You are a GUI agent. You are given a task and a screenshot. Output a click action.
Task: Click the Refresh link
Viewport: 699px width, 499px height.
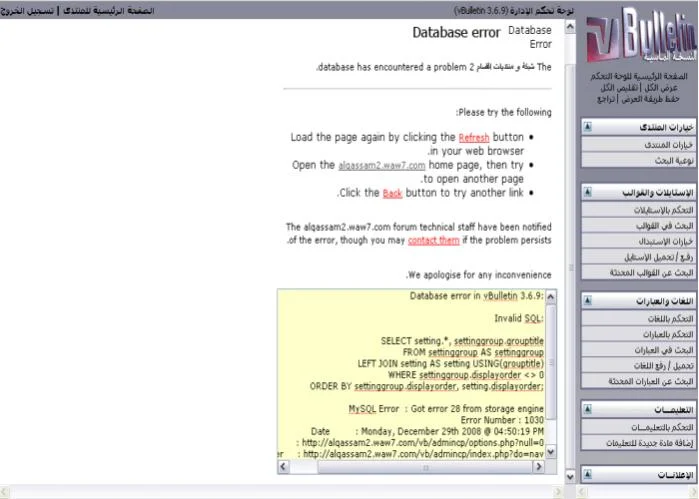[473, 136]
